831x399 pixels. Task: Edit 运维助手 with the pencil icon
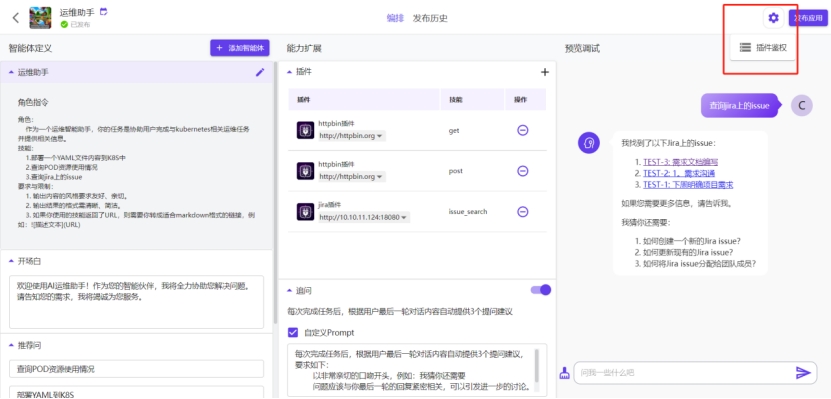[x=260, y=72]
